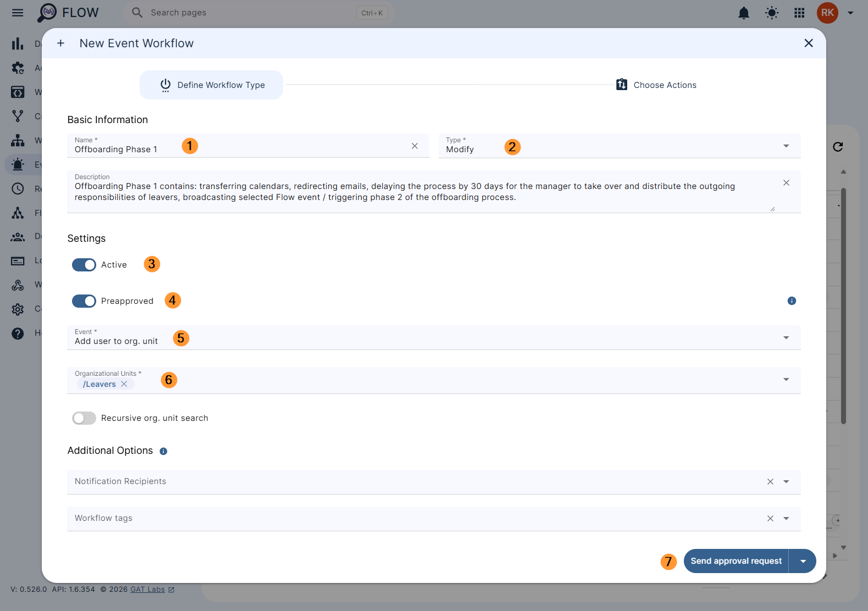Open Send approval request split arrow
The height and width of the screenshot is (611, 868).
pyautogui.click(x=803, y=561)
